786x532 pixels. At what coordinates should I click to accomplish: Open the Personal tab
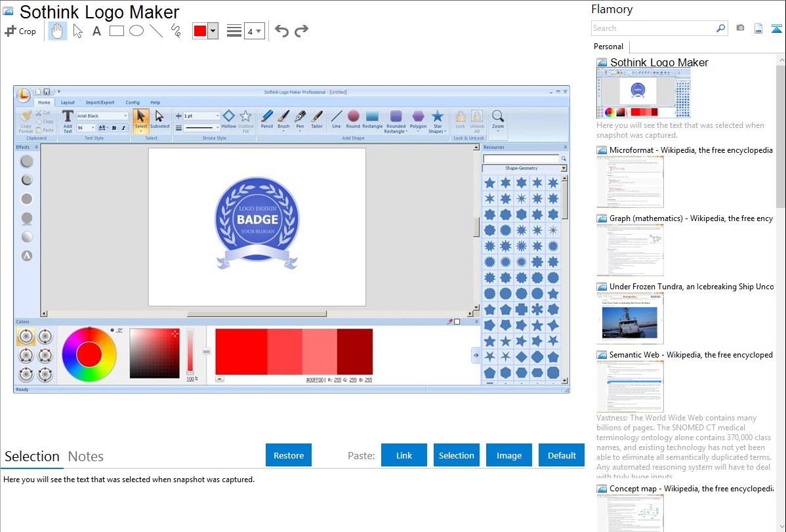coord(609,47)
